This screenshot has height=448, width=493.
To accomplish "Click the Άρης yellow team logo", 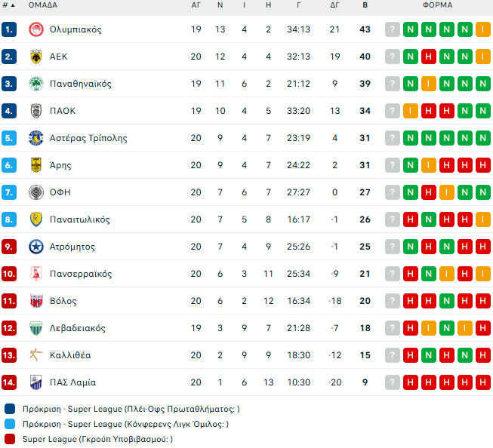I will pyautogui.click(x=35, y=165).
